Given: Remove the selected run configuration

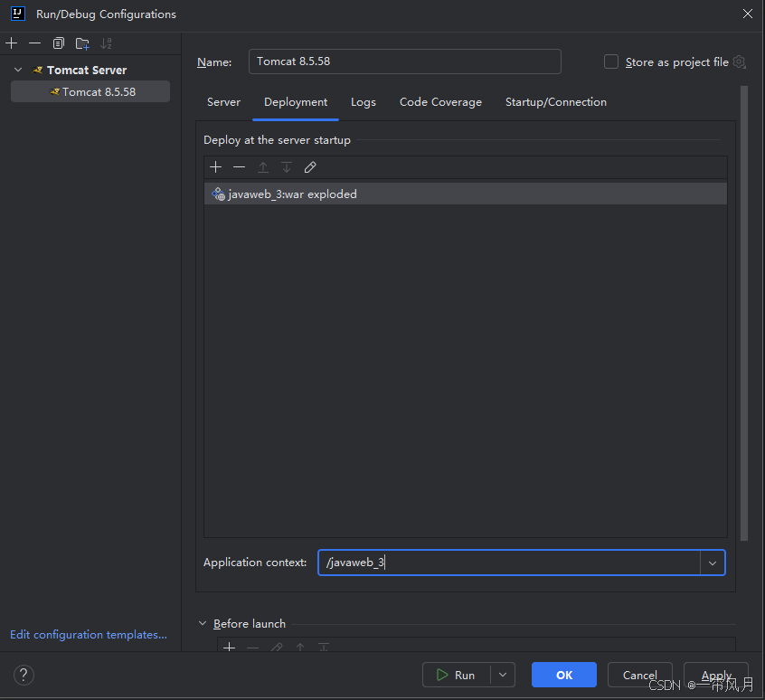Looking at the screenshot, I should tap(34, 43).
